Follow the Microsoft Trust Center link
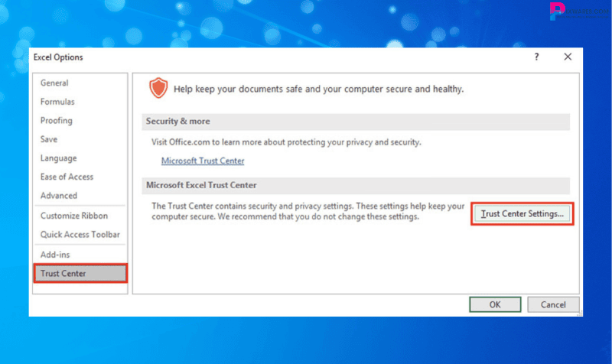The height and width of the screenshot is (364, 612). [203, 161]
